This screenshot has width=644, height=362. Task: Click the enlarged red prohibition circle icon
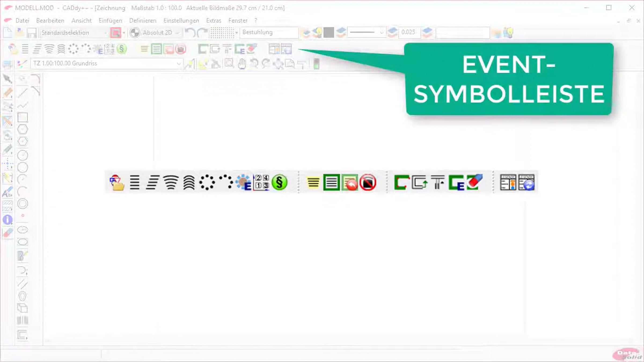[x=368, y=183]
